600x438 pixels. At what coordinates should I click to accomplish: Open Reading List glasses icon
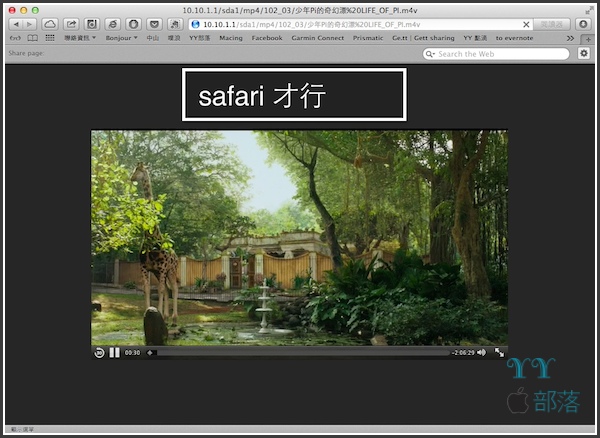15,38
